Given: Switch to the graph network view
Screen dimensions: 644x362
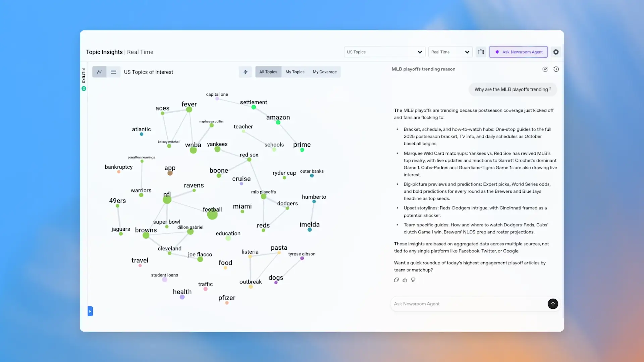Looking at the screenshot, I should pos(99,72).
